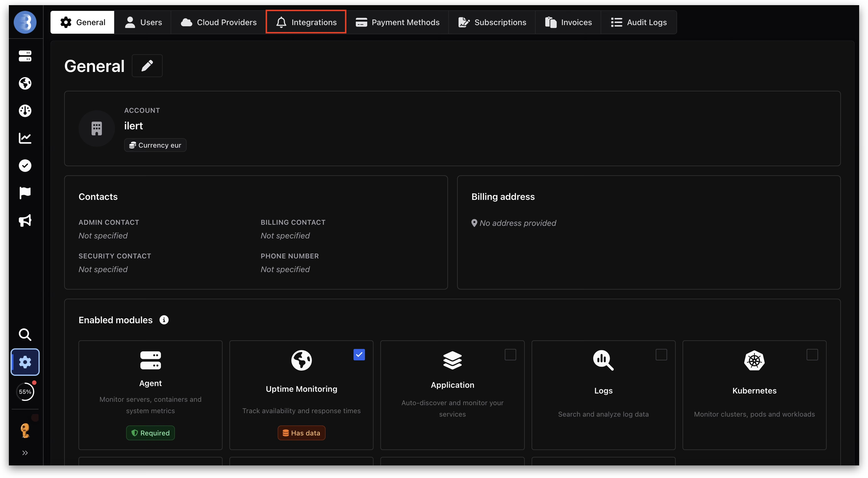Screen dimensions: 868x478
Task: Click the settings gear icon in sidebar
Action: [x=25, y=362]
